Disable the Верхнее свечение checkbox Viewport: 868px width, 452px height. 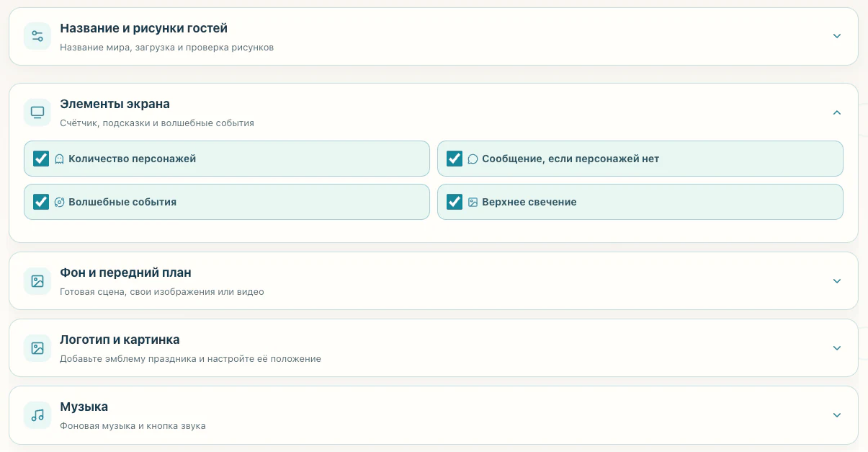coord(455,202)
